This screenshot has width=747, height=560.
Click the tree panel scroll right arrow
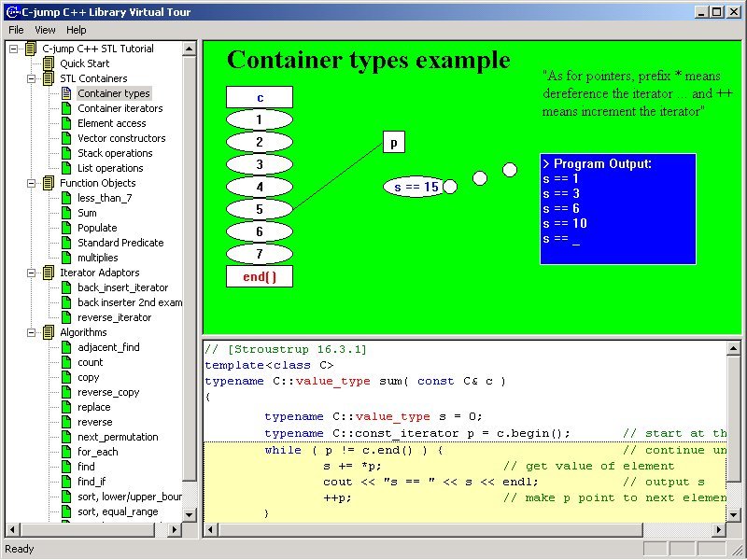click(x=175, y=529)
